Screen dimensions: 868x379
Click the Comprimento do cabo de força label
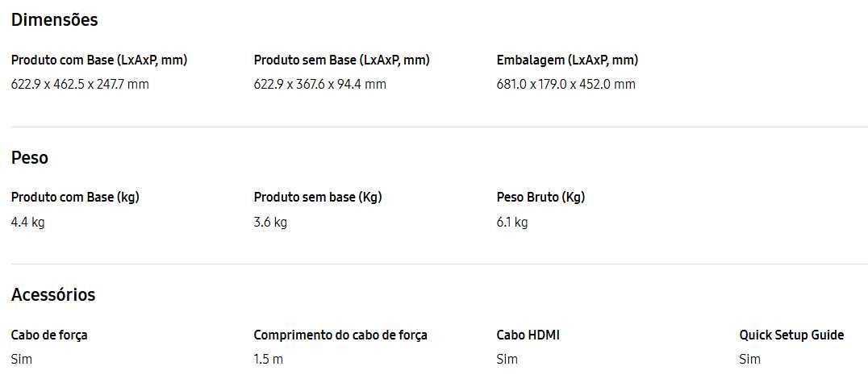pyautogui.click(x=340, y=335)
